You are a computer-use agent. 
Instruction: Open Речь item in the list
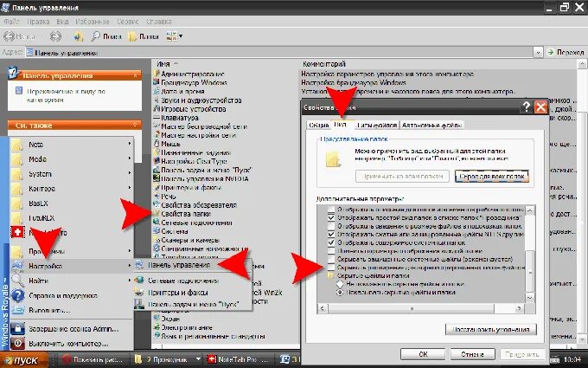[x=168, y=196]
